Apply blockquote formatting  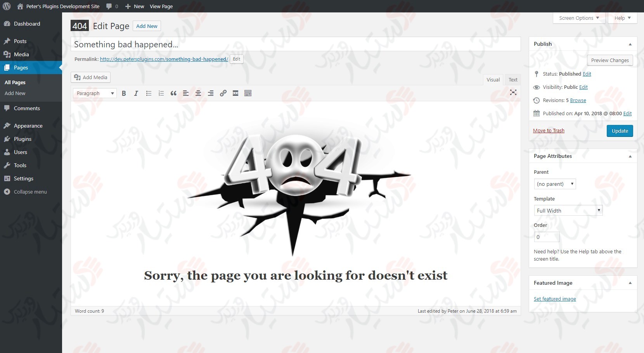(173, 93)
